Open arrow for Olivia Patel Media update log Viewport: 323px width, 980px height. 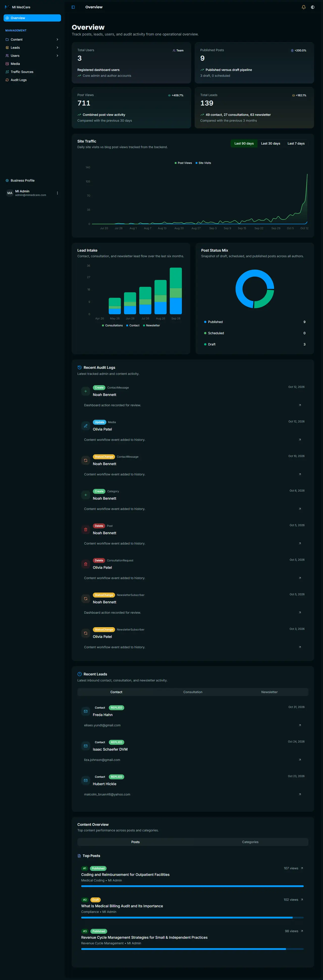300,440
